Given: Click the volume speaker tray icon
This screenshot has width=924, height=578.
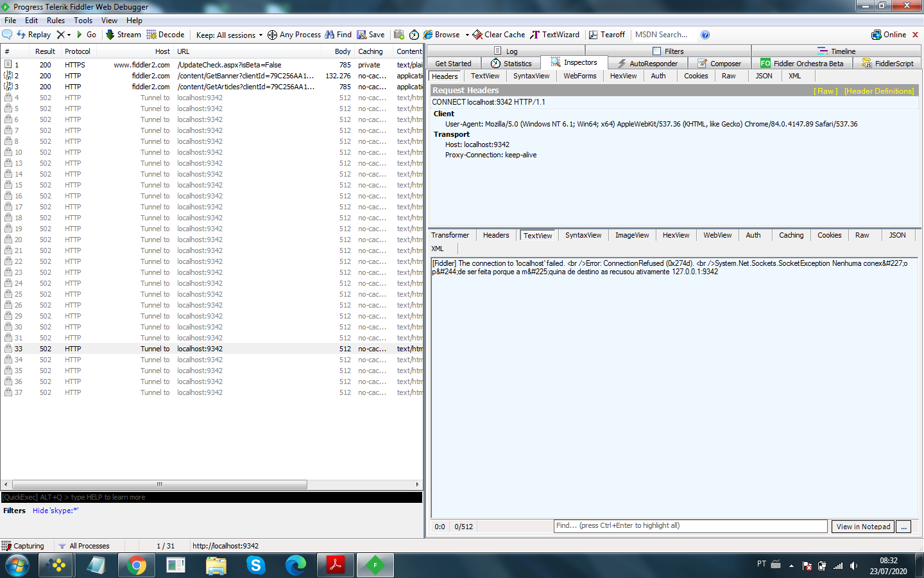Looking at the screenshot, I should (853, 566).
